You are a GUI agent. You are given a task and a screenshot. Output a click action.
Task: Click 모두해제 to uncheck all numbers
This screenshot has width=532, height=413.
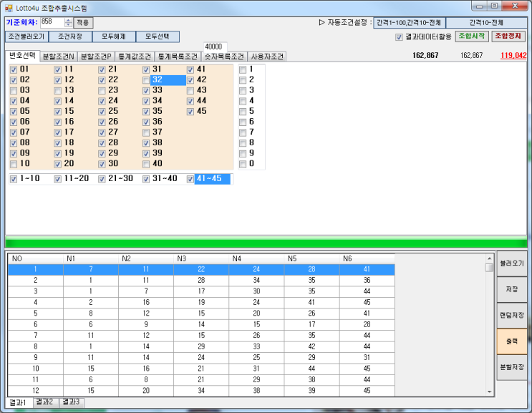[114, 37]
